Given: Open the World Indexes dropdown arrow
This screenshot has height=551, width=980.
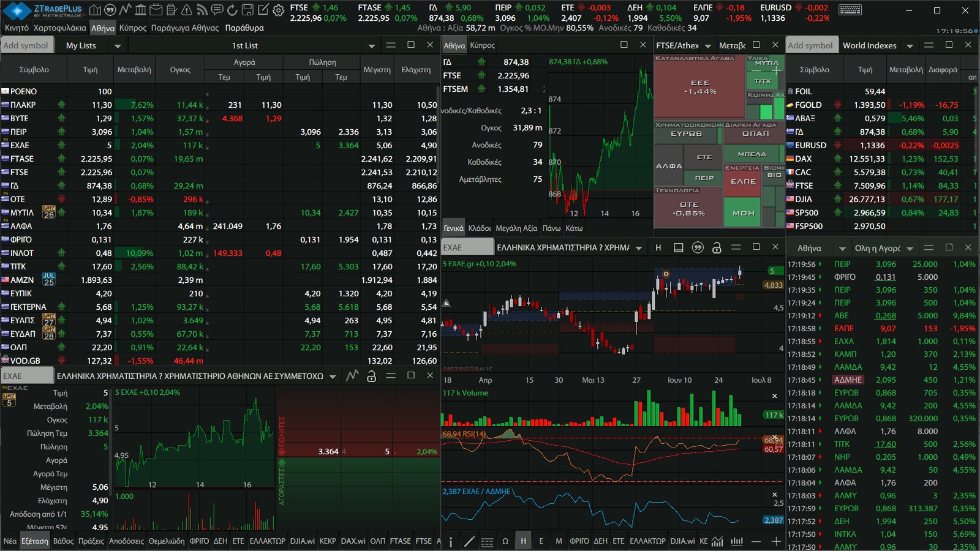Looking at the screenshot, I should [910, 46].
